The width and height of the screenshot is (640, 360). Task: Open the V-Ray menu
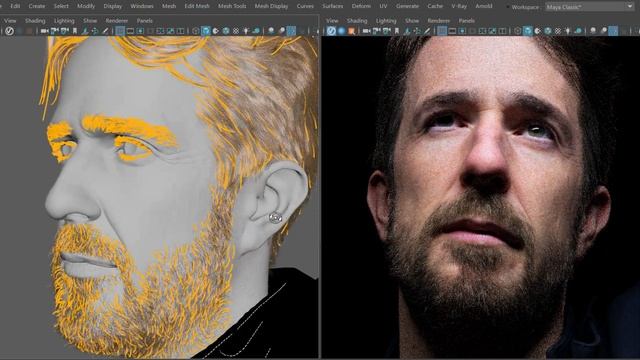point(459,6)
